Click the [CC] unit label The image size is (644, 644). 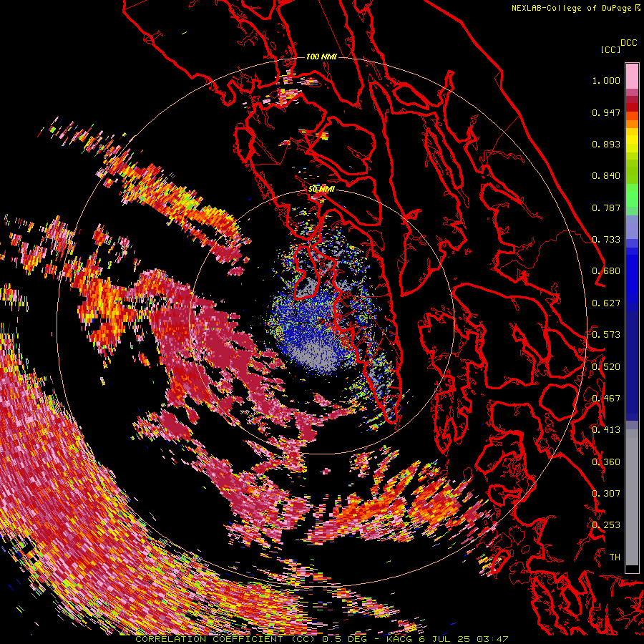tap(611, 49)
